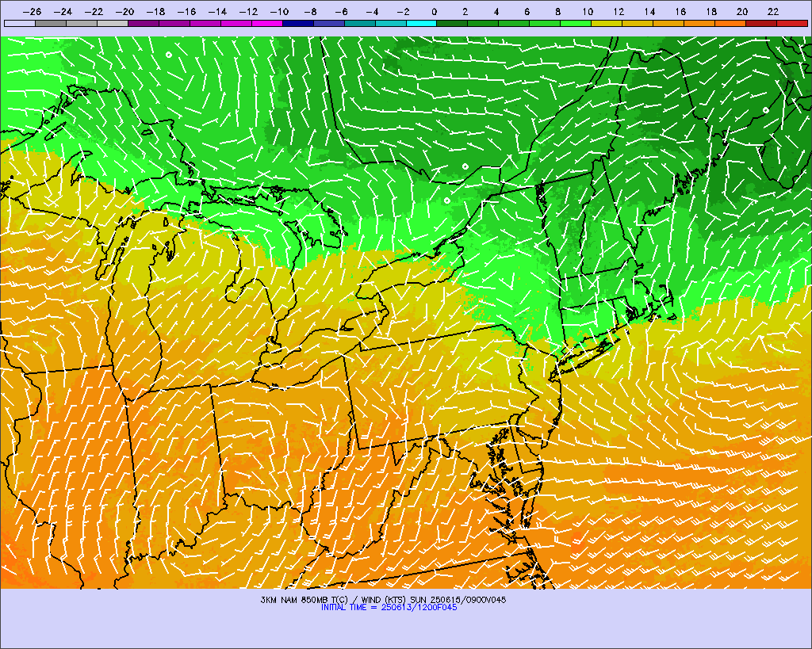
Task: Select the dark green swatch between 0 and 2
Action: [453, 23]
